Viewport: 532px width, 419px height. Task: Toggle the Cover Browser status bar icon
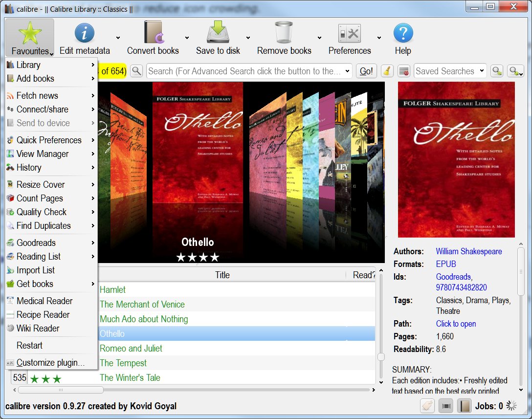point(446,405)
